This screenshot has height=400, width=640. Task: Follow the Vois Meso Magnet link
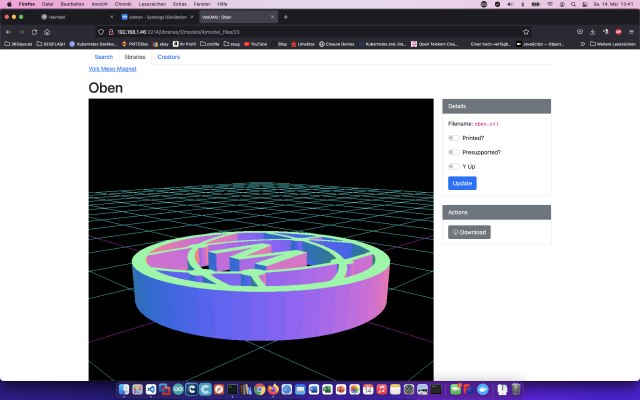coord(113,69)
